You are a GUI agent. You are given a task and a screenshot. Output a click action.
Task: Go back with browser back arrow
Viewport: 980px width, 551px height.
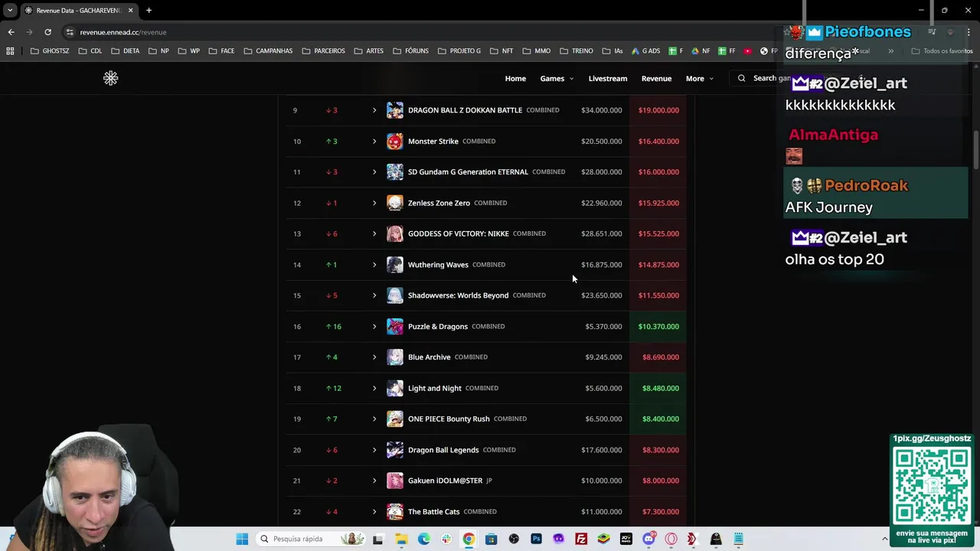11,32
